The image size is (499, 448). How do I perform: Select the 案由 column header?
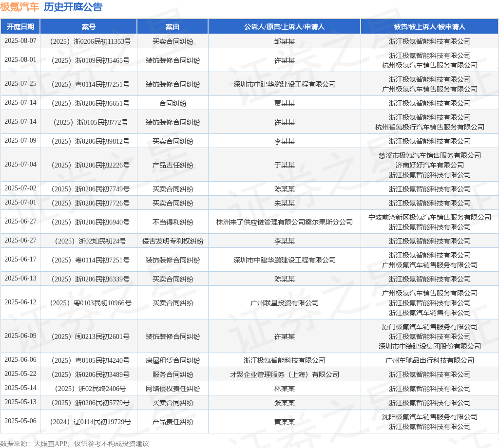pyautogui.click(x=173, y=27)
